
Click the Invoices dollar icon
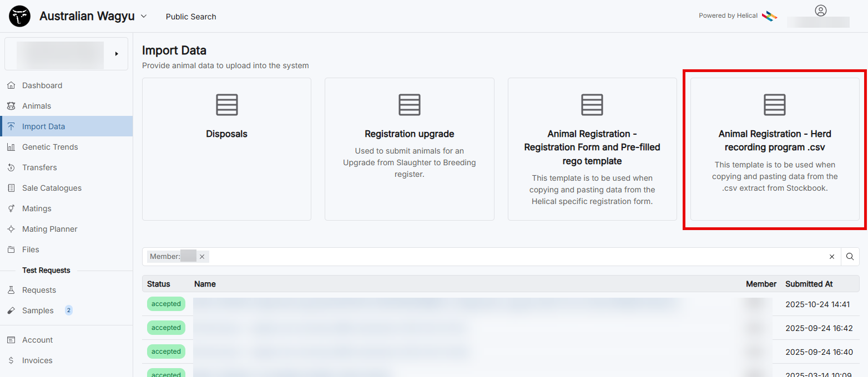point(11,360)
